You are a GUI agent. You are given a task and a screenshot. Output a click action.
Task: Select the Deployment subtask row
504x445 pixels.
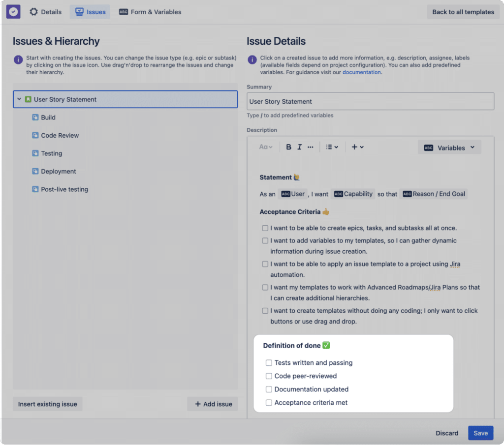coord(126,171)
